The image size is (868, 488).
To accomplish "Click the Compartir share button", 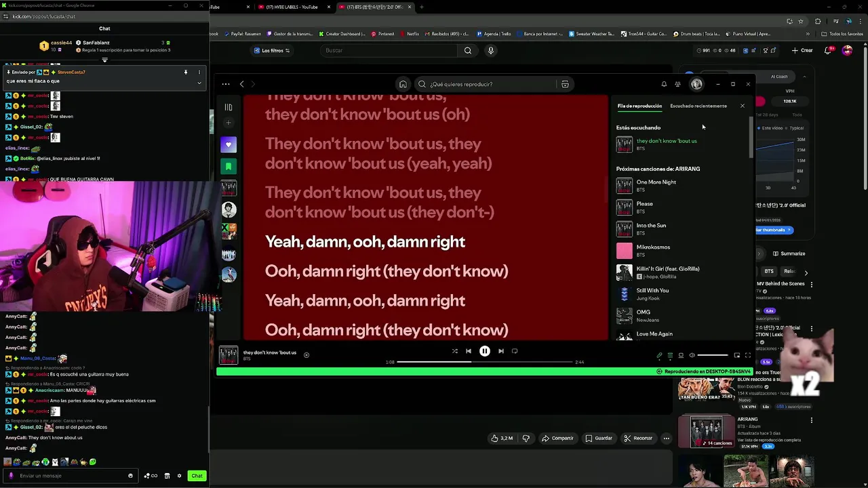I will [x=557, y=438].
